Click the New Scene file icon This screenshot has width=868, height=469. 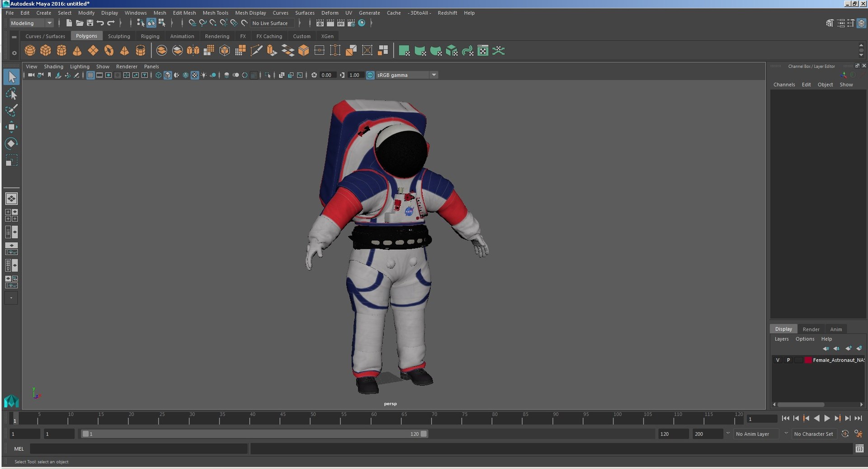(x=69, y=23)
